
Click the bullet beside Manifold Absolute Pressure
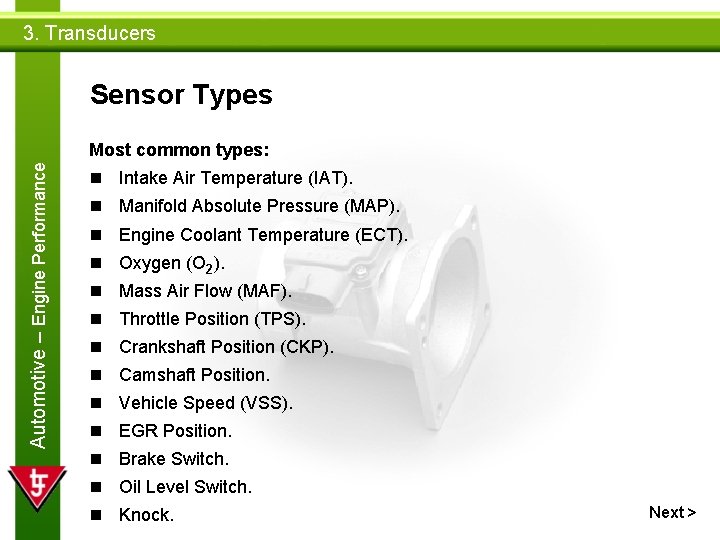click(96, 206)
